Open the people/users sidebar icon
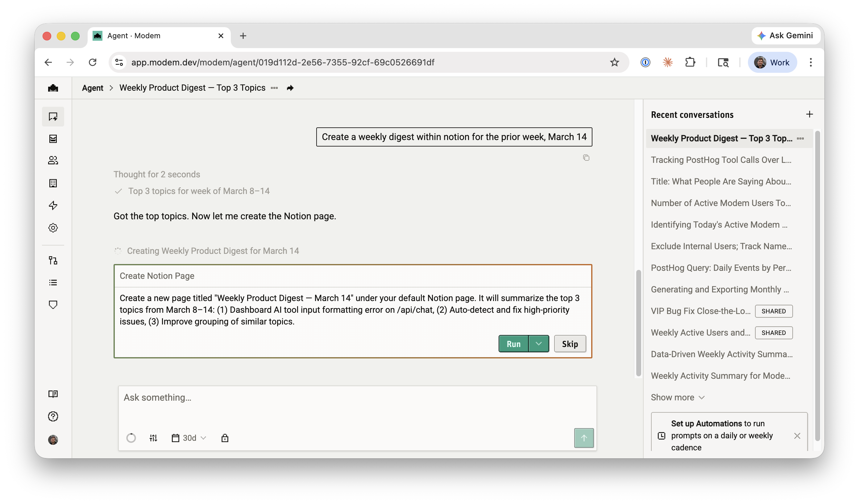 (x=53, y=160)
